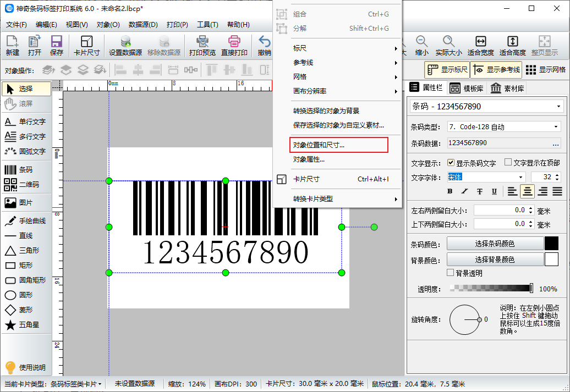Click the 适合高度 fit height icon
This screenshot has height=392, width=570.
(513, 46)
